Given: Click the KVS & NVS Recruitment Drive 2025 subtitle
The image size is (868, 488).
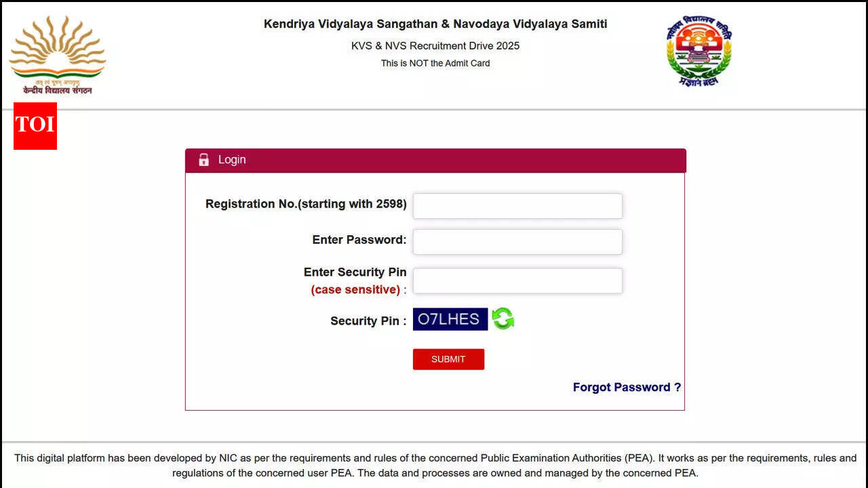Looking at the screenshot, I should coord(435,46).
